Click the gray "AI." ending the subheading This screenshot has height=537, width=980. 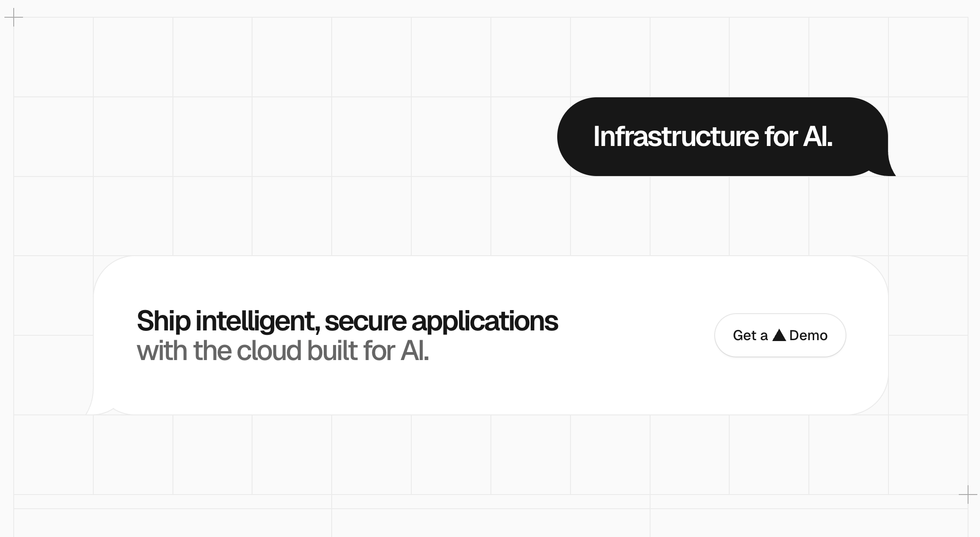pos(414,351)
